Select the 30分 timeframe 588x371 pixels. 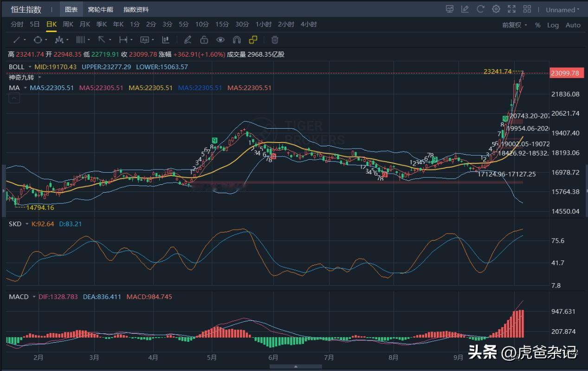pyautogui.click(x=242, y=25)
